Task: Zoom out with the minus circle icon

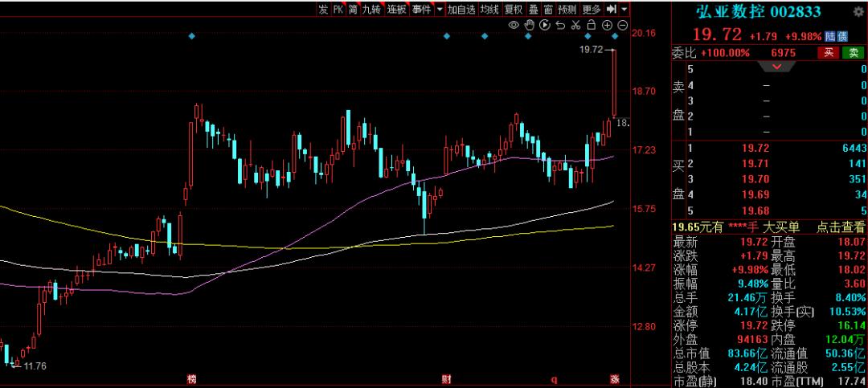Action: pos(622,26)
